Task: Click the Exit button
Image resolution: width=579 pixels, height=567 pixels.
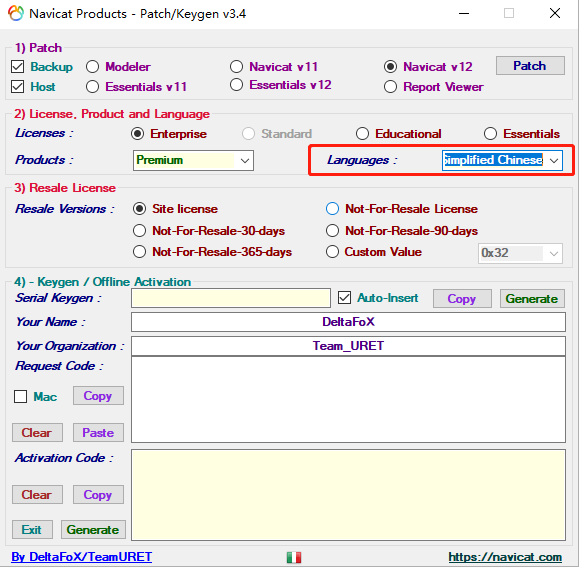Action: 32,530
